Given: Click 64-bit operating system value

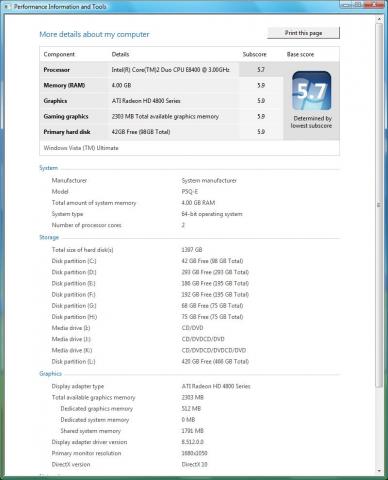Looking at the screenshot, I should click(x=212, y=214).
